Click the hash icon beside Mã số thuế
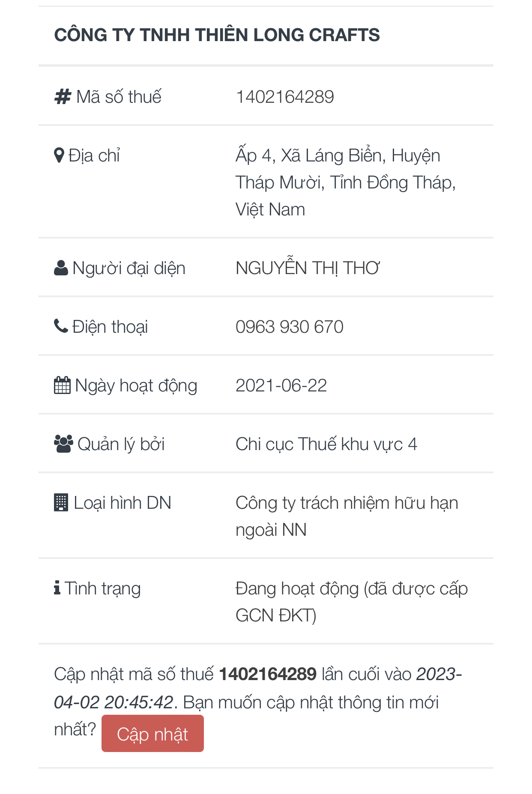The height and width of the screenshot is (794, 532). click(63, 97)
